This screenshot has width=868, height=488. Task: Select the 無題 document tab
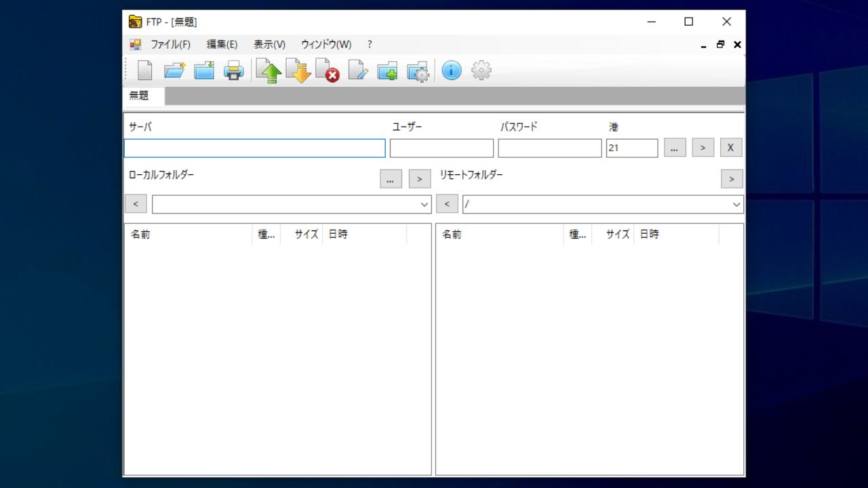143,96
